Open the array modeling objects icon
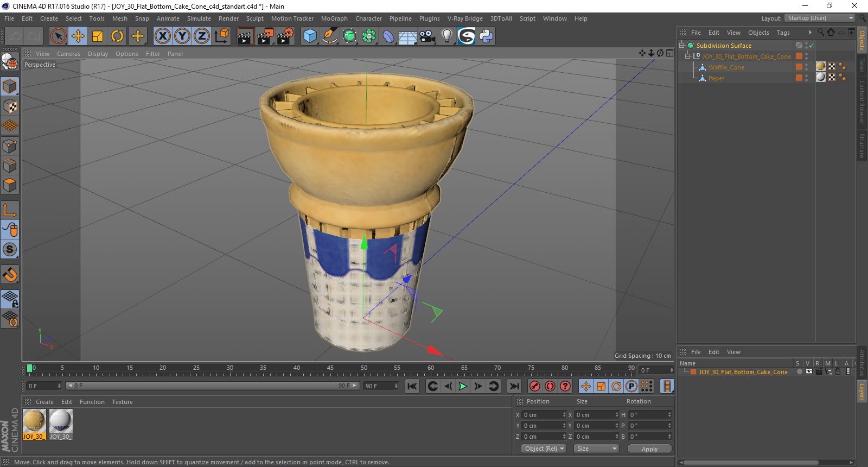The width and height of the screenshot is (868, 467). 369,36
